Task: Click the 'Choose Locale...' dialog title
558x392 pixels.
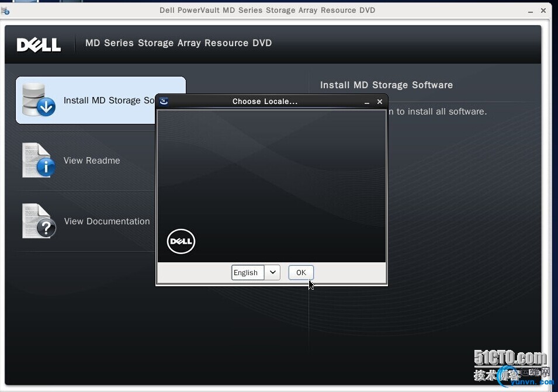Action: tap(265, 102)
